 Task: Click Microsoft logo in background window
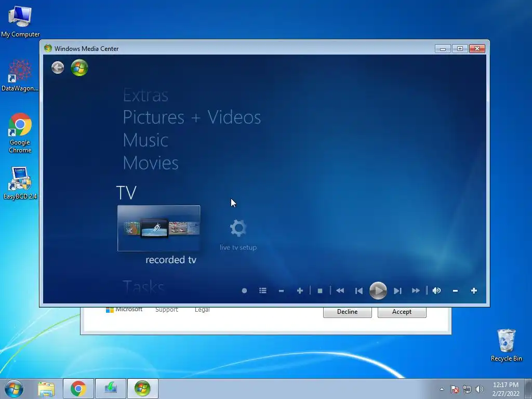pos(124,310)
